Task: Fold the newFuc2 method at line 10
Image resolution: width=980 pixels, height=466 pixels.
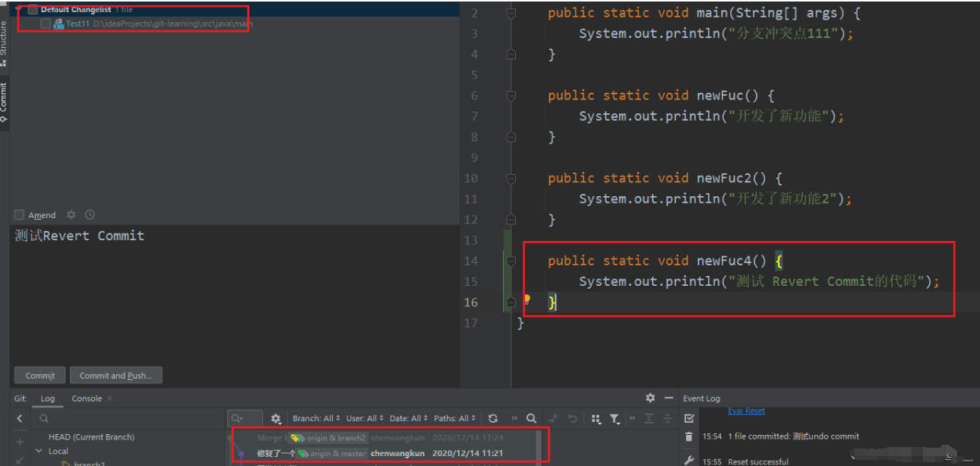Action: point(511,178)
